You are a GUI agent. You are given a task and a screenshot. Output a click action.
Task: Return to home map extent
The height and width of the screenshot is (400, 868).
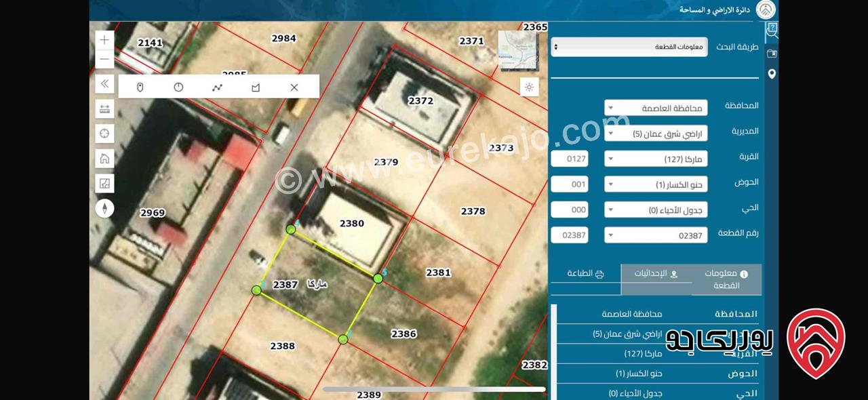[x=104, y=159]
